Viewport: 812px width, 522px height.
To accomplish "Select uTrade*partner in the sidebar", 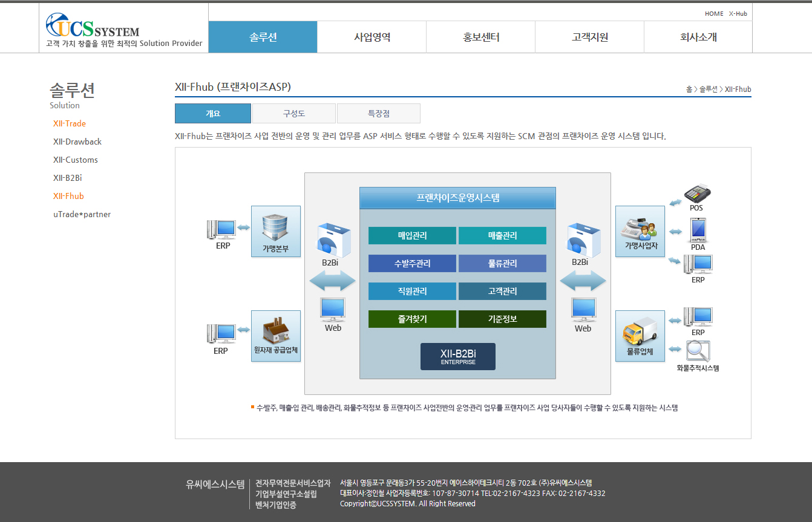I will click(x=82, y=214).
